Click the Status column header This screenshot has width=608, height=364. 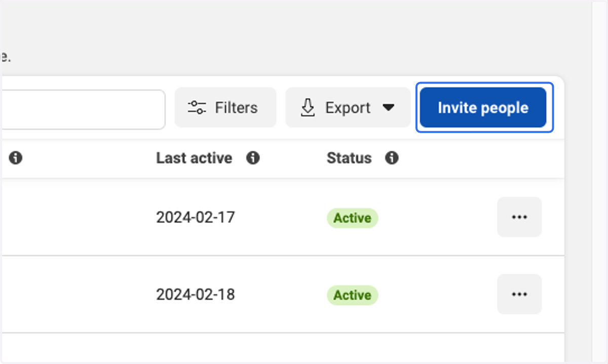[349, 158]
